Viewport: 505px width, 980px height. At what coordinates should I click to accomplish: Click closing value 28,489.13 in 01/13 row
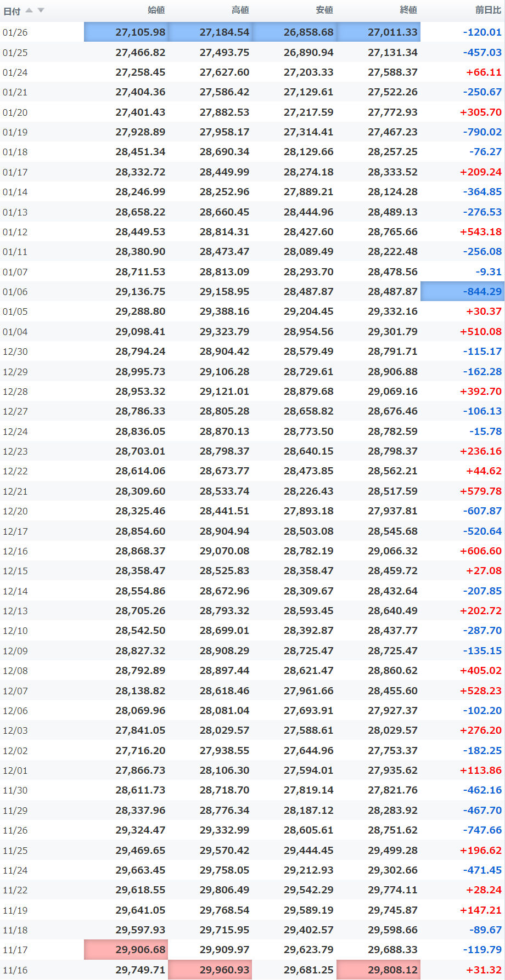[392, 212]
